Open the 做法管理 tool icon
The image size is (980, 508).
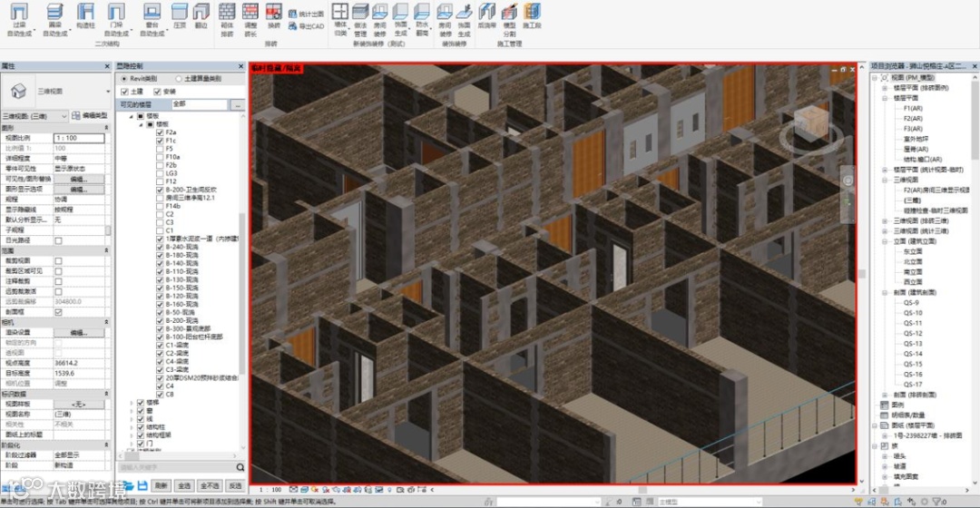(x=360, y=12)
